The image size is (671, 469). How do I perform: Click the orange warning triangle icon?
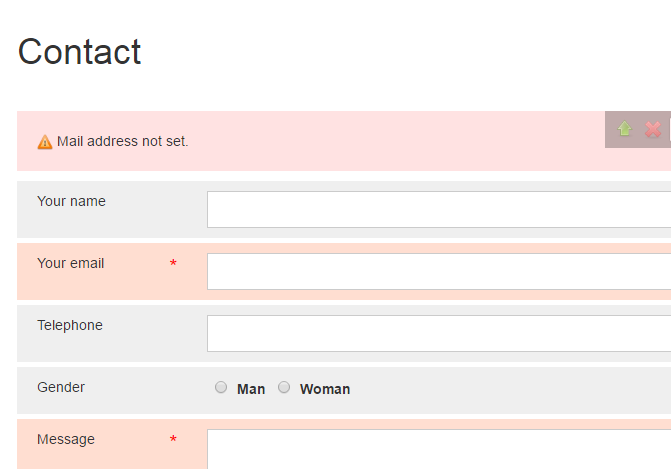point(45,142)
